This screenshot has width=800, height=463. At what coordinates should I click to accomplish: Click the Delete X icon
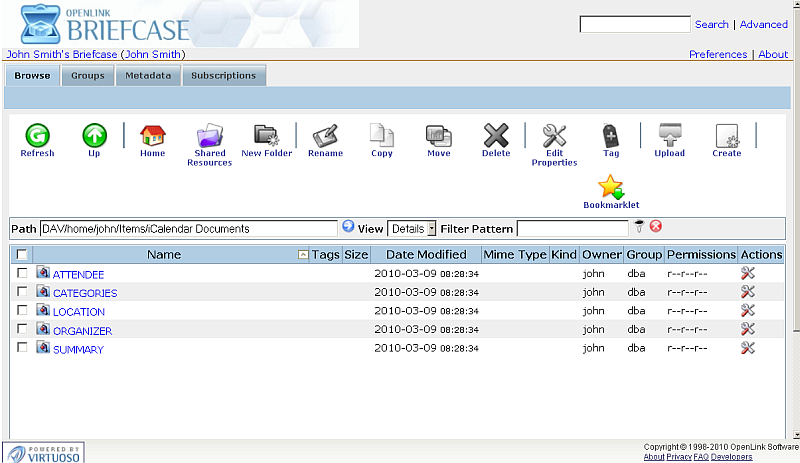click(496, 136)
